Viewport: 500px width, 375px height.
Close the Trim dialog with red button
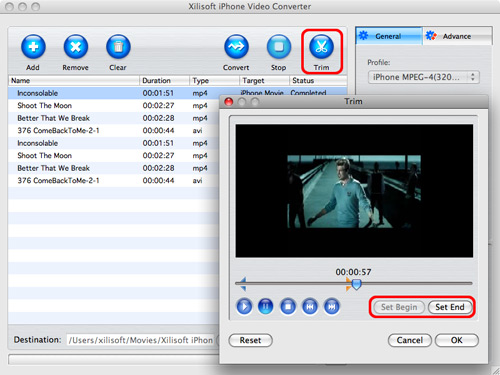(x=229, y=102)
